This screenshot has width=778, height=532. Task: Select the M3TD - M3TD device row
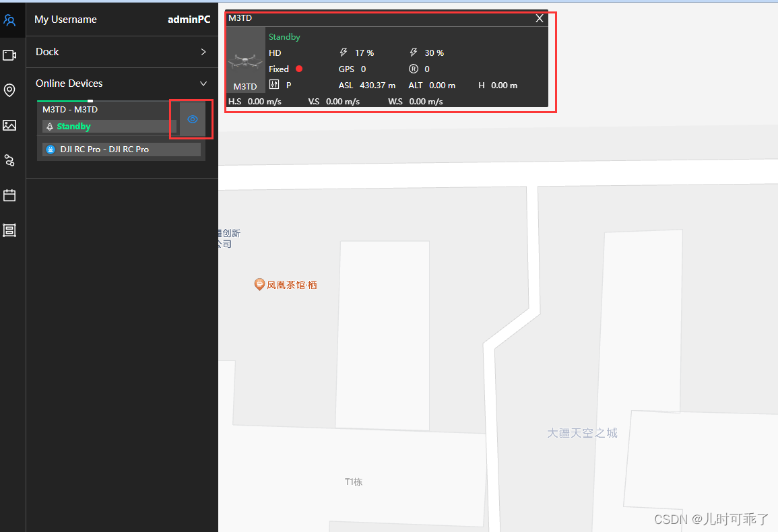click(x=108, y=118)
